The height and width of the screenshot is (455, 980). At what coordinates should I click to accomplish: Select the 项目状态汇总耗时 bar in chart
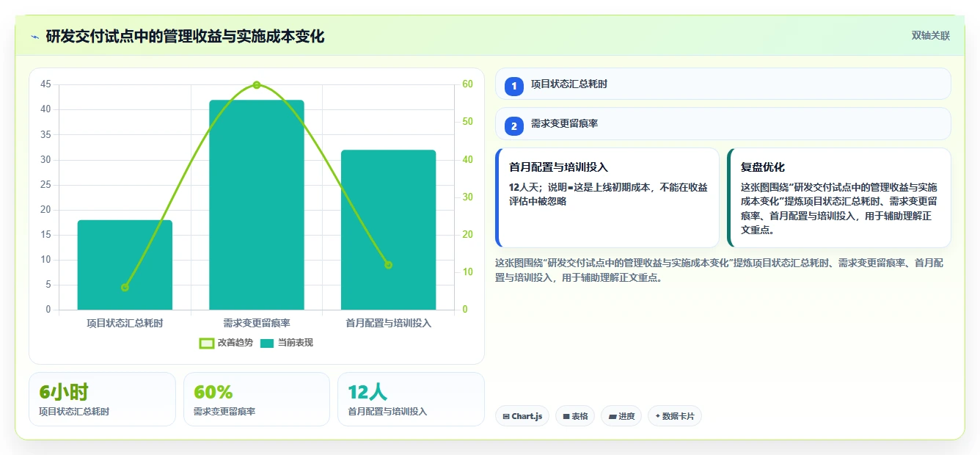pos(125,265)
